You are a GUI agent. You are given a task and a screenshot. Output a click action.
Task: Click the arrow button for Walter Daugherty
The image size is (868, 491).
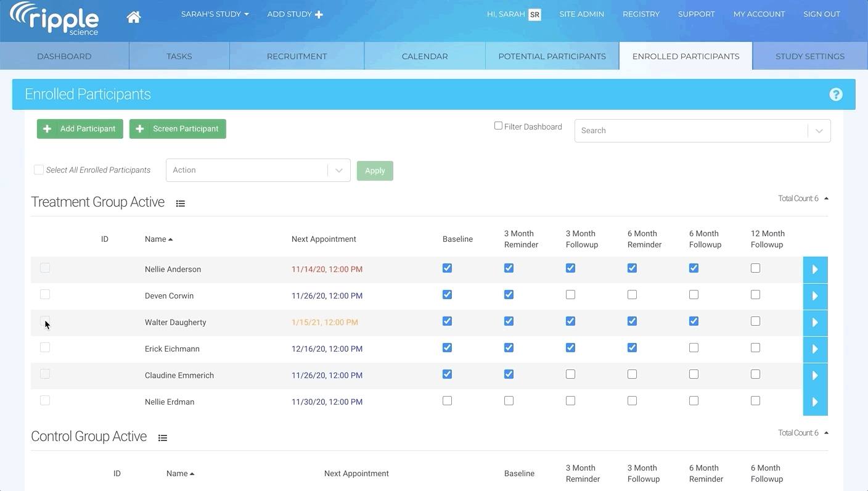(814, 323)
